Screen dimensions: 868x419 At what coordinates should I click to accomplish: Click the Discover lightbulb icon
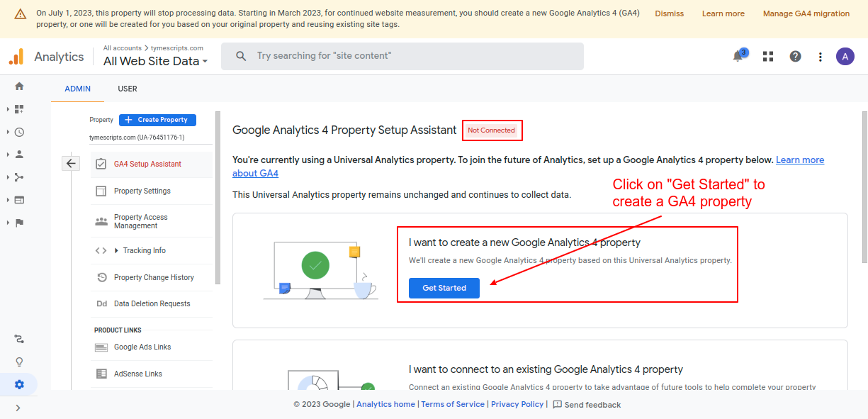coord(19,362)
